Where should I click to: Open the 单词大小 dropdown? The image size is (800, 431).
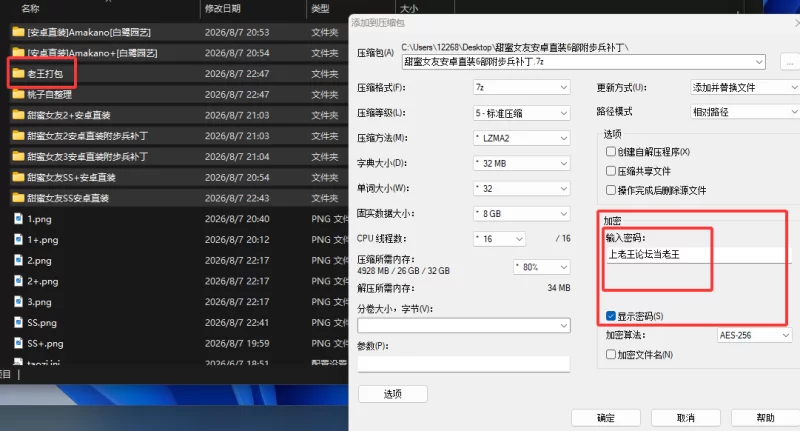pos(521,189)
